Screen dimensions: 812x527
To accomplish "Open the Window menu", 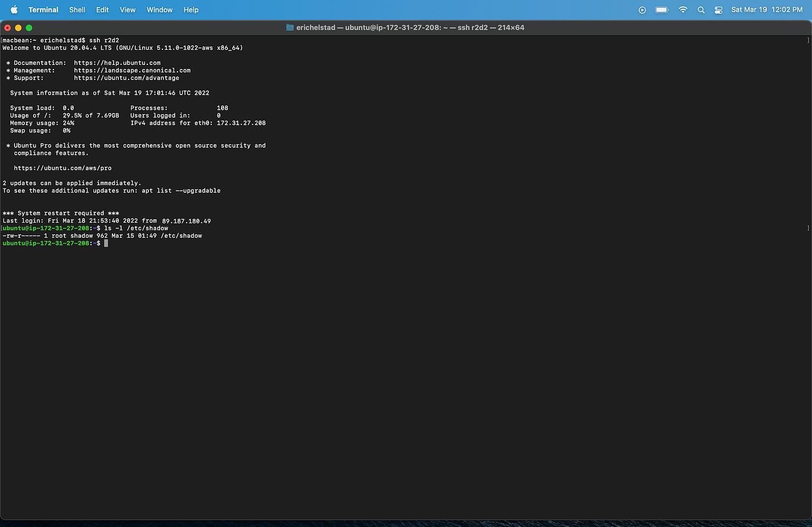I will click(159, 10).
